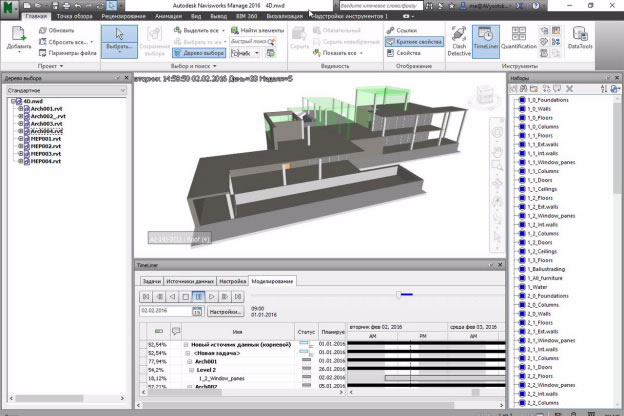This screenshot has height=416, width=624.
Task: Expand Arch002_.rvt node
Action: click(x=20, y=116)
